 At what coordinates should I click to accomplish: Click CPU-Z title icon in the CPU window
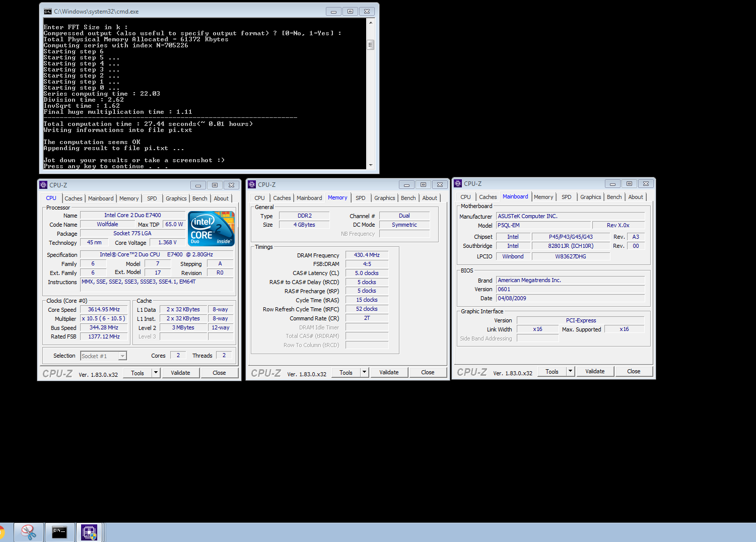[x=43, y=185]
